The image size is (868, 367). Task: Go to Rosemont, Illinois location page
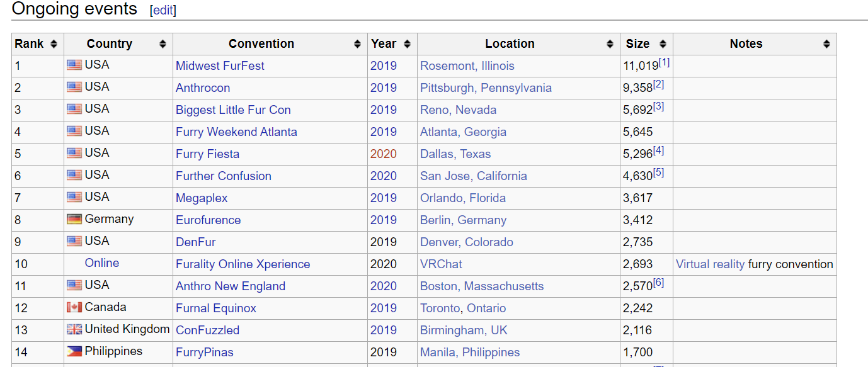[x=467, y=66]
